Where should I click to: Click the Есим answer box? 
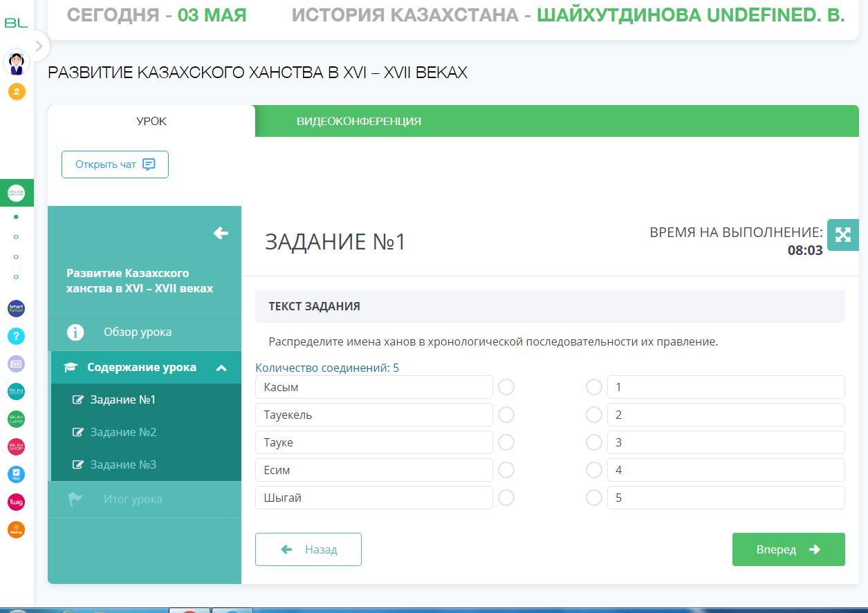(374, 470)
